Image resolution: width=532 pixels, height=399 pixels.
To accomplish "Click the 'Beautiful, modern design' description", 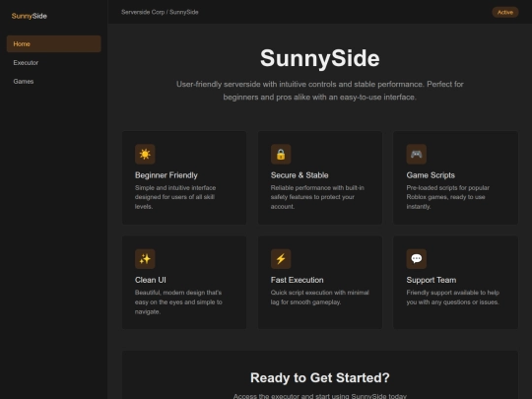I will tap(178, 302).
